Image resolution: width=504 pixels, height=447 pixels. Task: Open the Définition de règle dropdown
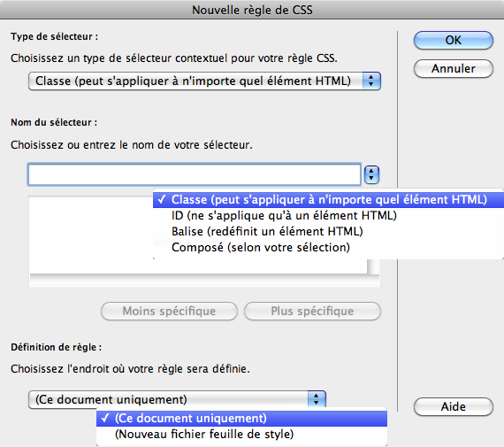click(177, 400)
